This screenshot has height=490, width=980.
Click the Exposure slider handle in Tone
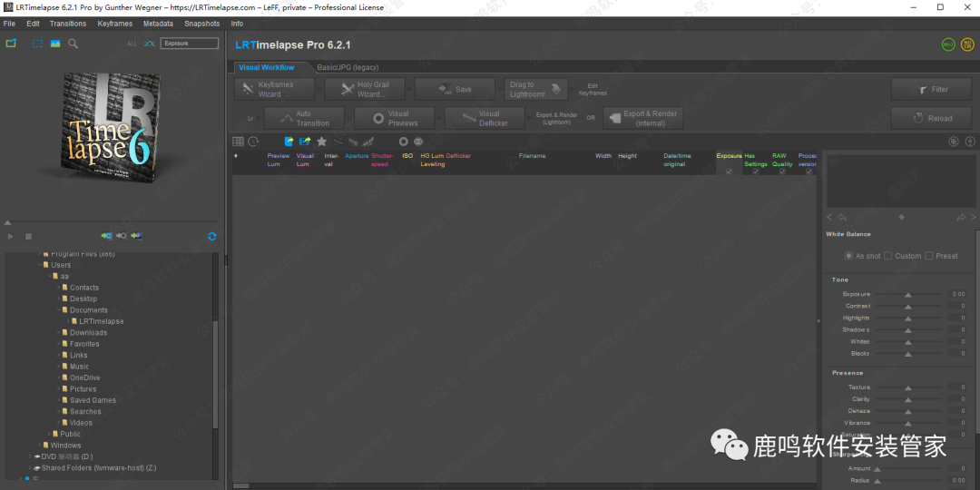click(908, 295)
